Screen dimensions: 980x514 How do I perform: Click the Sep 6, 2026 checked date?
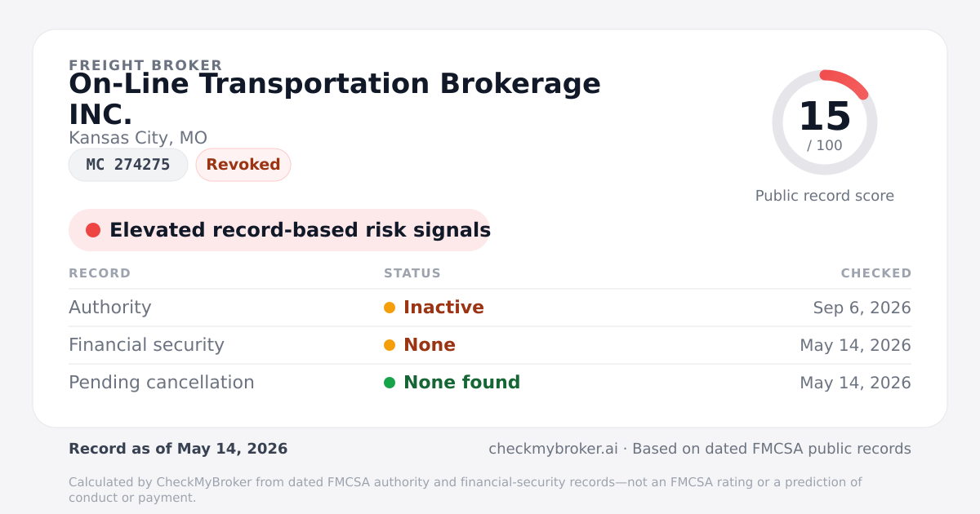pos(862,308)
